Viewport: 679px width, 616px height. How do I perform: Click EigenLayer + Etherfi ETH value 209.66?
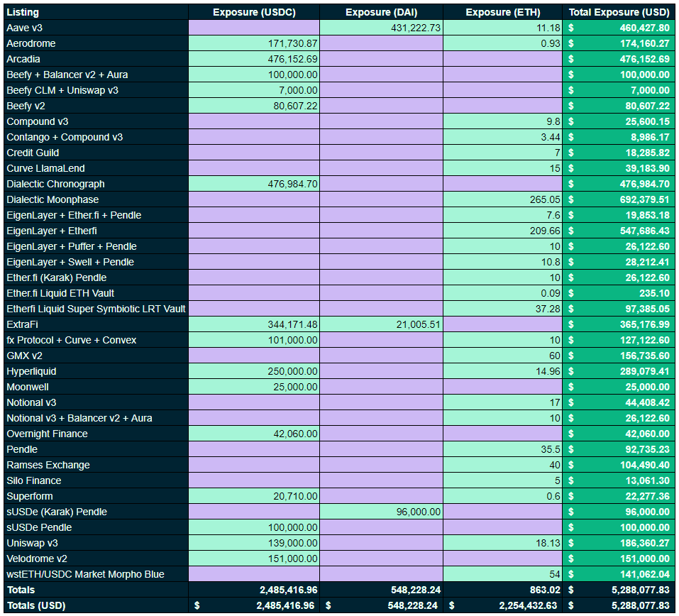503,231
